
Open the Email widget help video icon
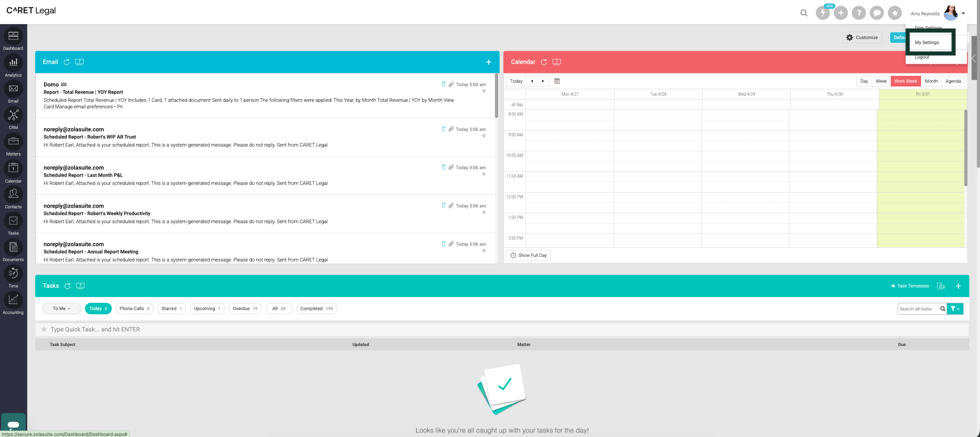(79, 62)
